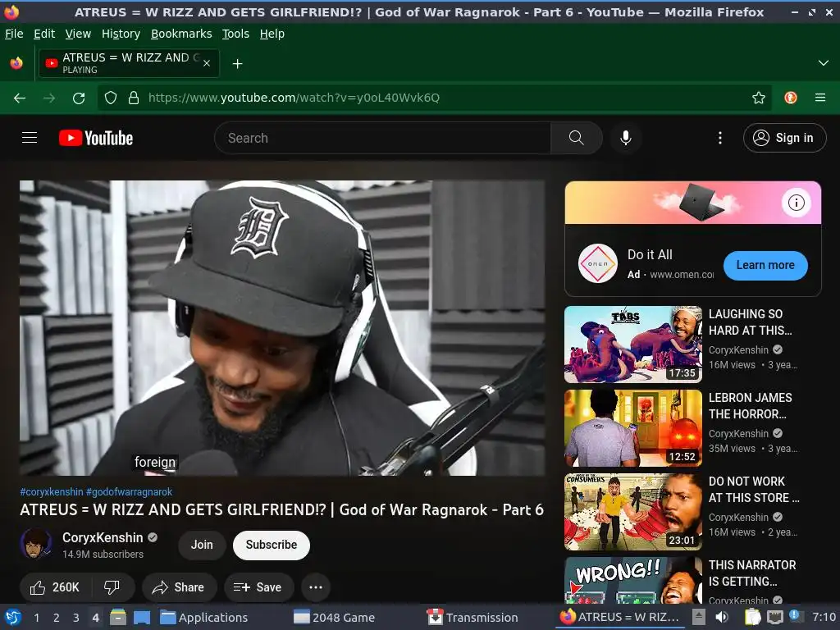Open CoryxKenshin channel avatar
Screen dimensions: 840x630
click(x=36, y=544)
